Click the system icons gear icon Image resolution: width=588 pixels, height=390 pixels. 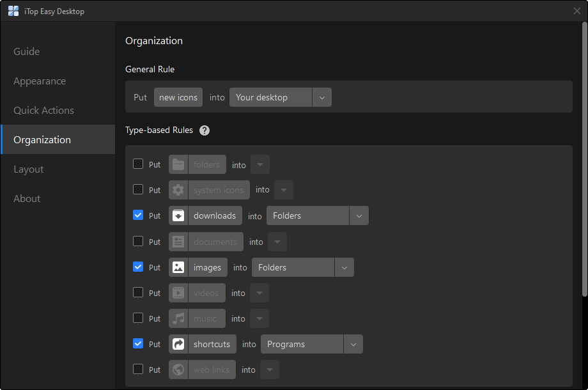point(178,190)
